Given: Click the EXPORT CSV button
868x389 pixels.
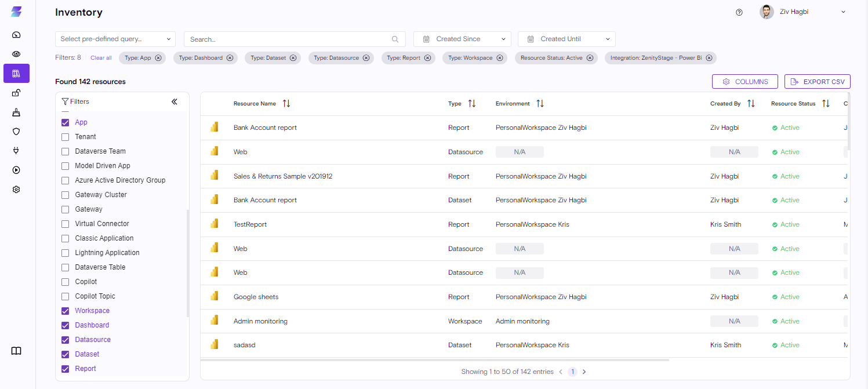Looking at the screenshot, I should pyautogui.click(x=818, y=82).
